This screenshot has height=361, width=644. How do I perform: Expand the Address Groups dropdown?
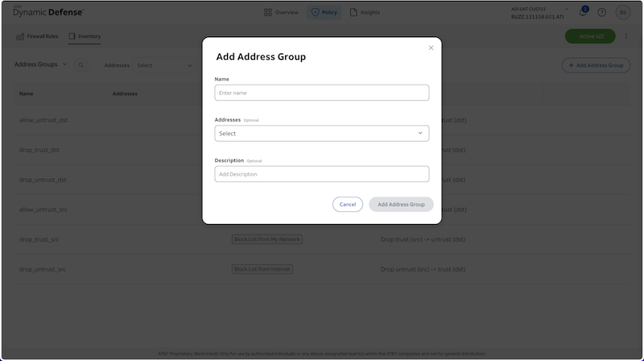[x=40, y=64]
